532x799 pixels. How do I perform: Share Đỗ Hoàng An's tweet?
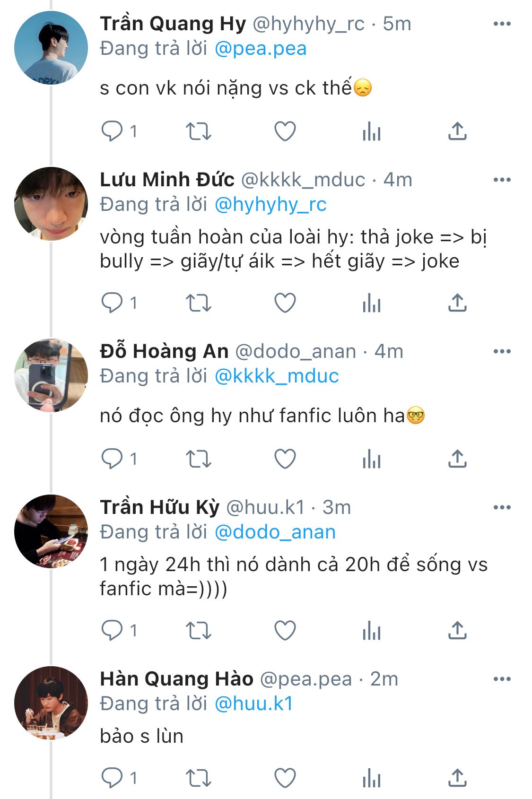point(457,459)
